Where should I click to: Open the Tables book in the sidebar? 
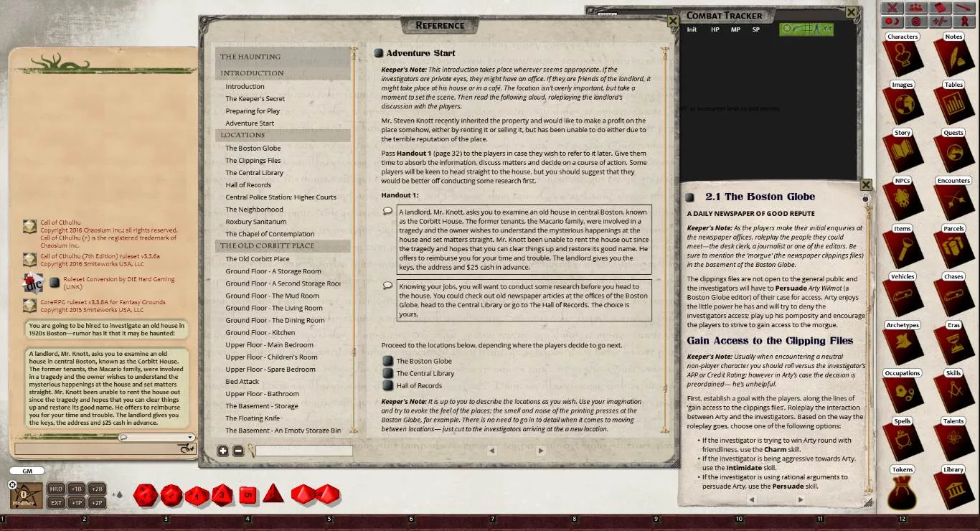[953, 103]
